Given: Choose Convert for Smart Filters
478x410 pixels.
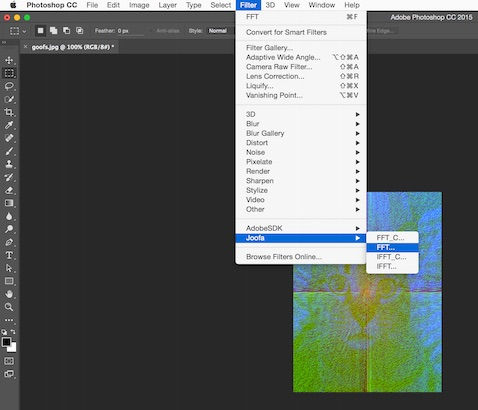Looking at the screenshot, I should click(301, 32).
